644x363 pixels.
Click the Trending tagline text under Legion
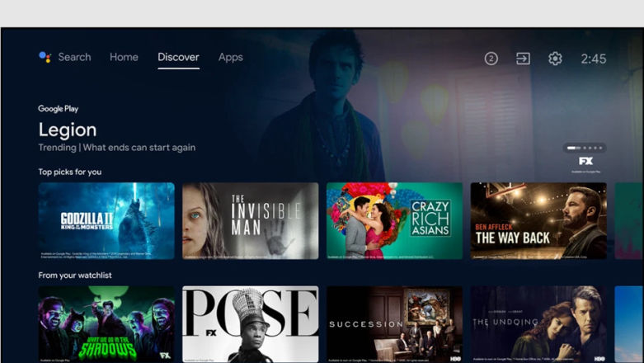pyautogui.click(x=116, y=148)
